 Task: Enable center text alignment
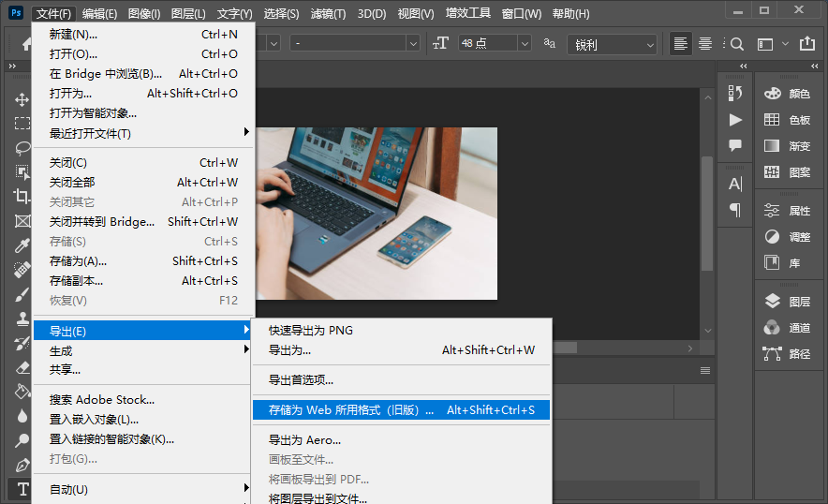click(x=704, y=44)
